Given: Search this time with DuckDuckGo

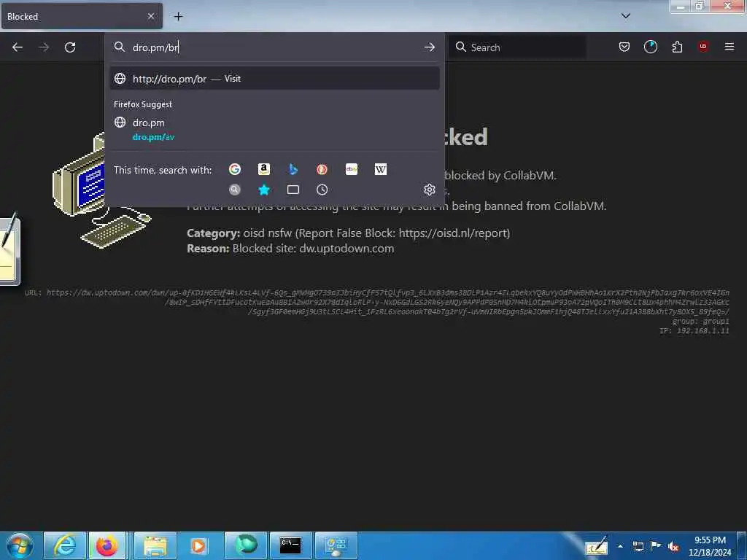Looking at the screenshot, I should 322,169.
